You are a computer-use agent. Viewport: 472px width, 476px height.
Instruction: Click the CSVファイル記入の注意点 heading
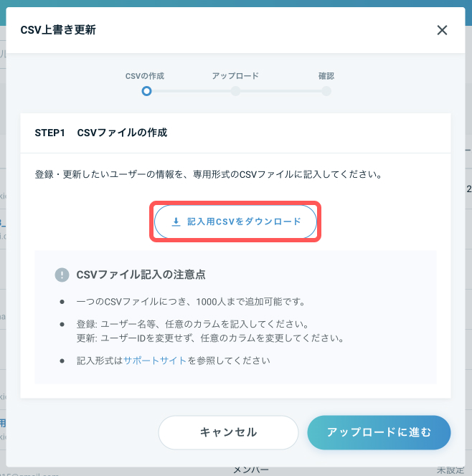141,275
